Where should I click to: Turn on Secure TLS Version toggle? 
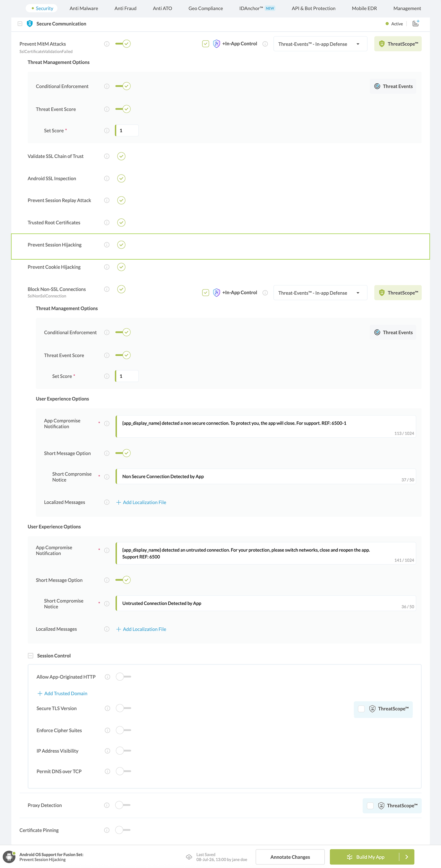(x=123, y=708)
